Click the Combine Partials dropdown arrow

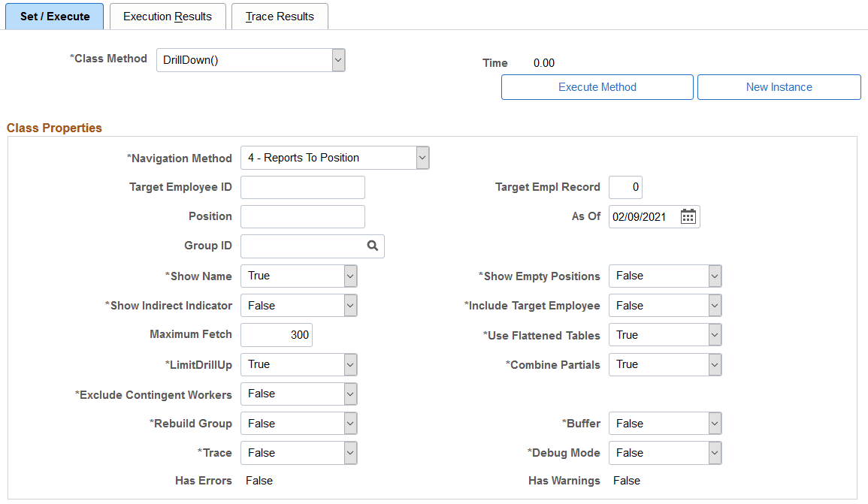coord(714,364)
